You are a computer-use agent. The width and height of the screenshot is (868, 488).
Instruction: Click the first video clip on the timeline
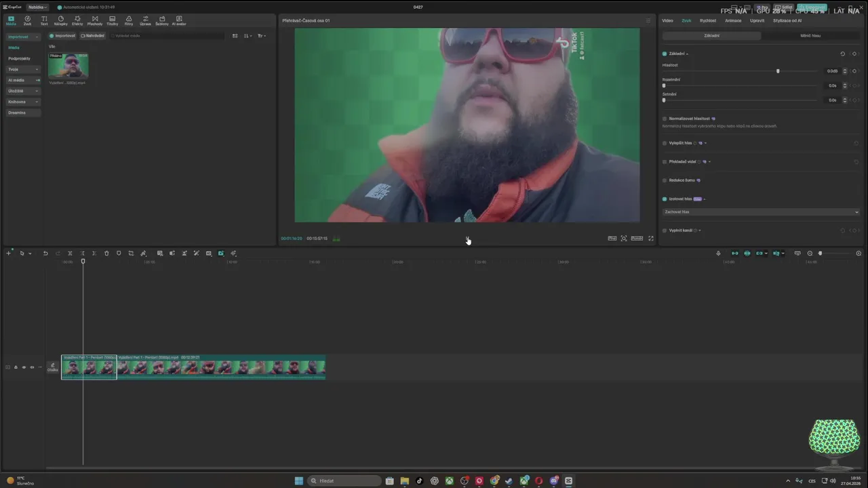pos(89,367)
